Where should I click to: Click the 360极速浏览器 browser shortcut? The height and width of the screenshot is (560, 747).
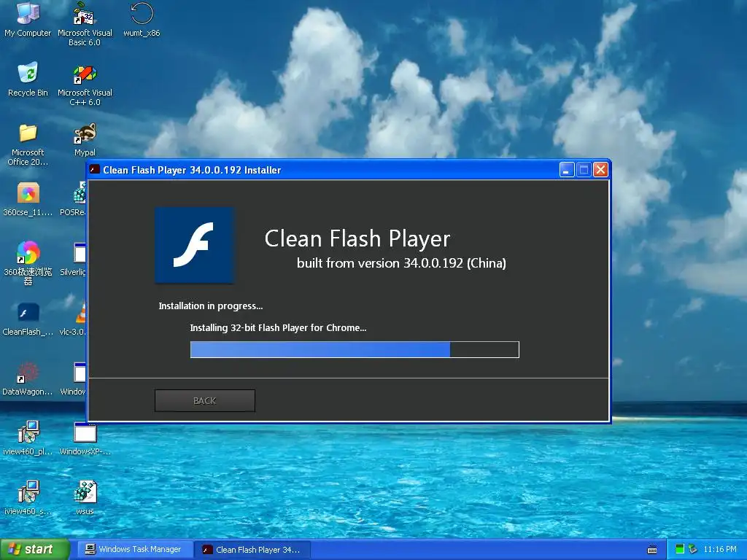[28, 262]
